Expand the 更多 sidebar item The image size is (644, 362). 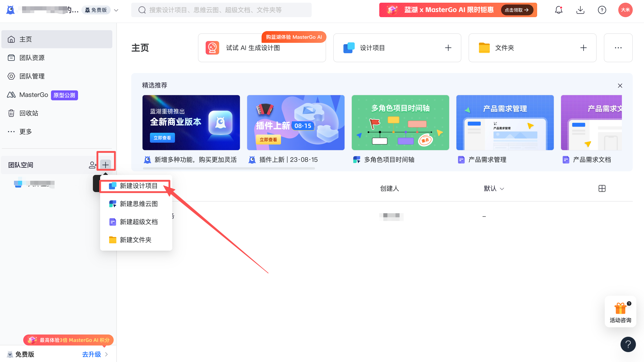point(25,132)
